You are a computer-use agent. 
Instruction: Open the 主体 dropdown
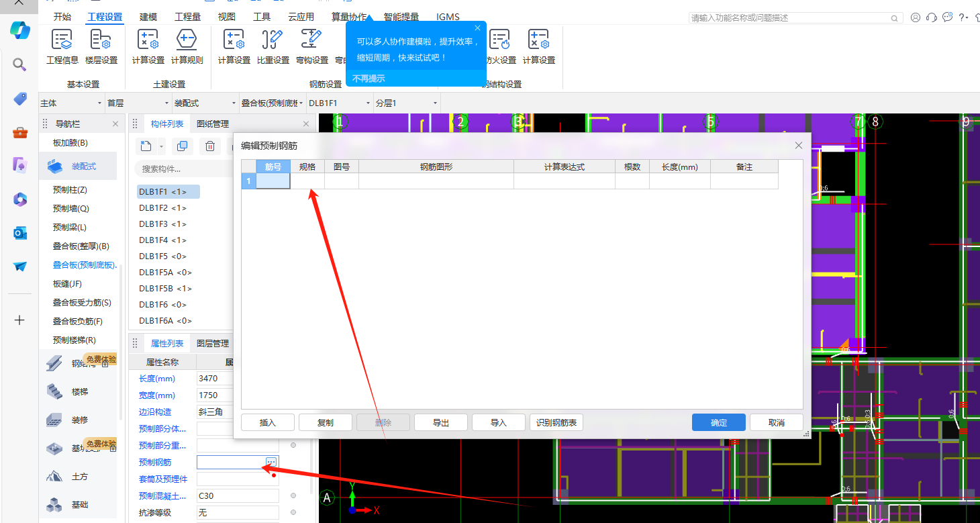(71, 103)
